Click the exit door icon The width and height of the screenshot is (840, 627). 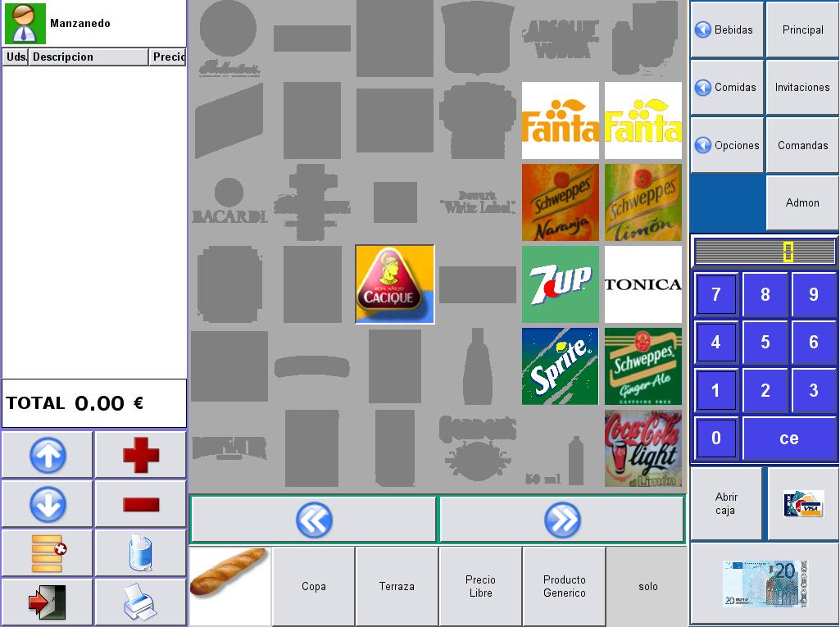[x=47, y=602]
